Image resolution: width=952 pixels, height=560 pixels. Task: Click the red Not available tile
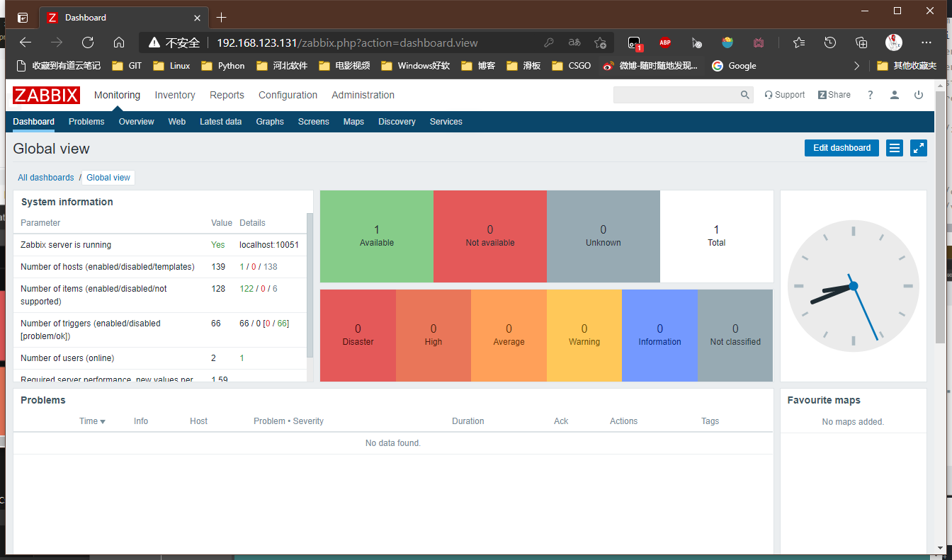[490, 236]
